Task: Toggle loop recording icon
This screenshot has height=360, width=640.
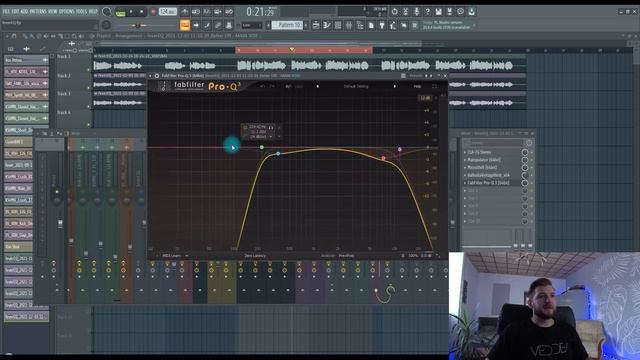Action: (229, 12)
